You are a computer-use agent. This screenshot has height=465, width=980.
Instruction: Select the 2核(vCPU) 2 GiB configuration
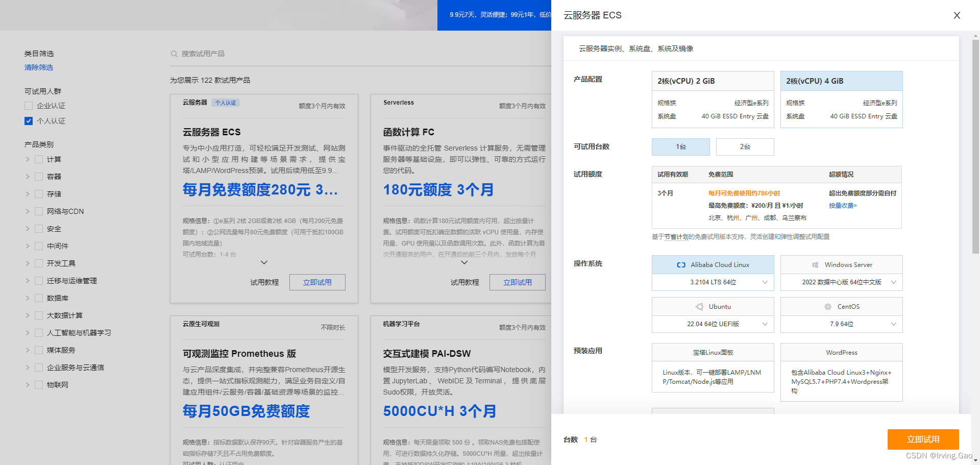[x=713, y=100]
